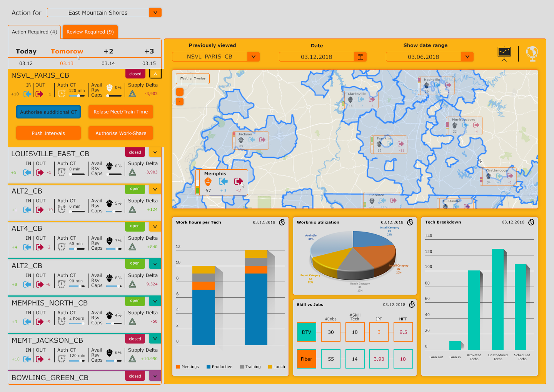Expand the ALT4_CB card

tap(155, 226)
